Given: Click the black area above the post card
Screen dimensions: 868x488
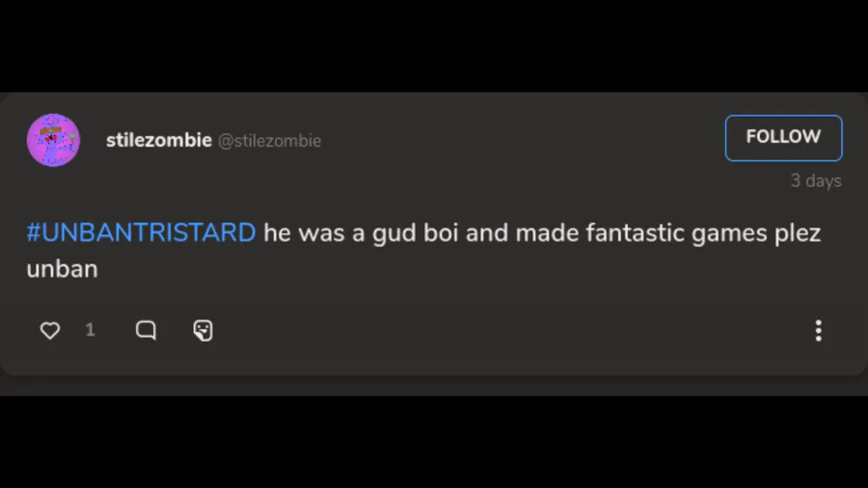Looking at the screenshot, I should 434,43.
